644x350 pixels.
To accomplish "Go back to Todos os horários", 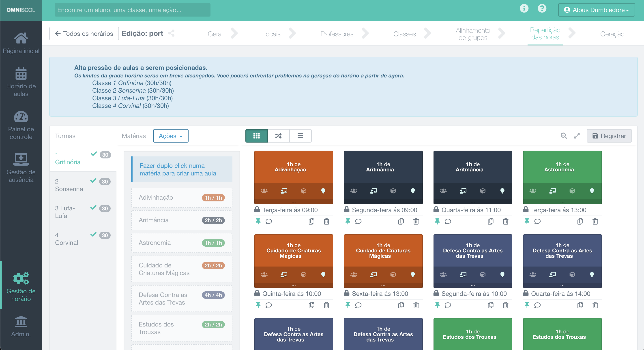I will 84,34.
